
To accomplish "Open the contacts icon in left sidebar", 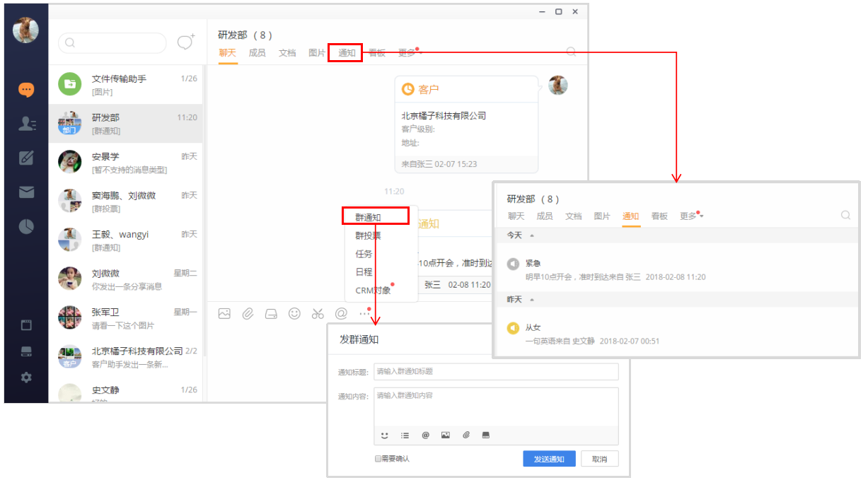I will pyautogui.click(x=26, y=124).
